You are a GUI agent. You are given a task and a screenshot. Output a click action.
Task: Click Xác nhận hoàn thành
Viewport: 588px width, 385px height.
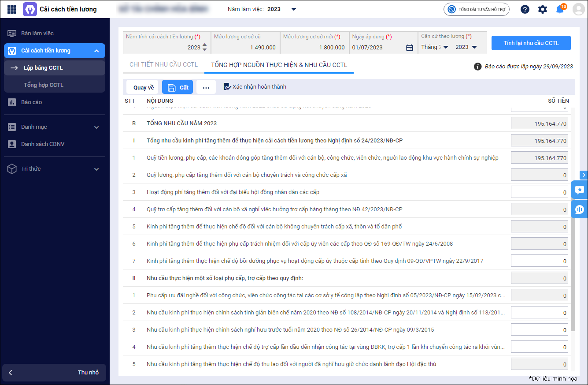point(255,87)
